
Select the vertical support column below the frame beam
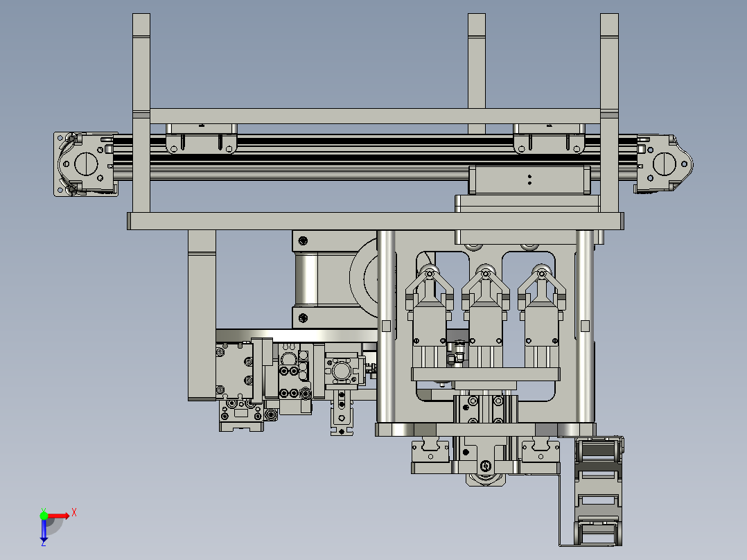[x=202, y=315]
